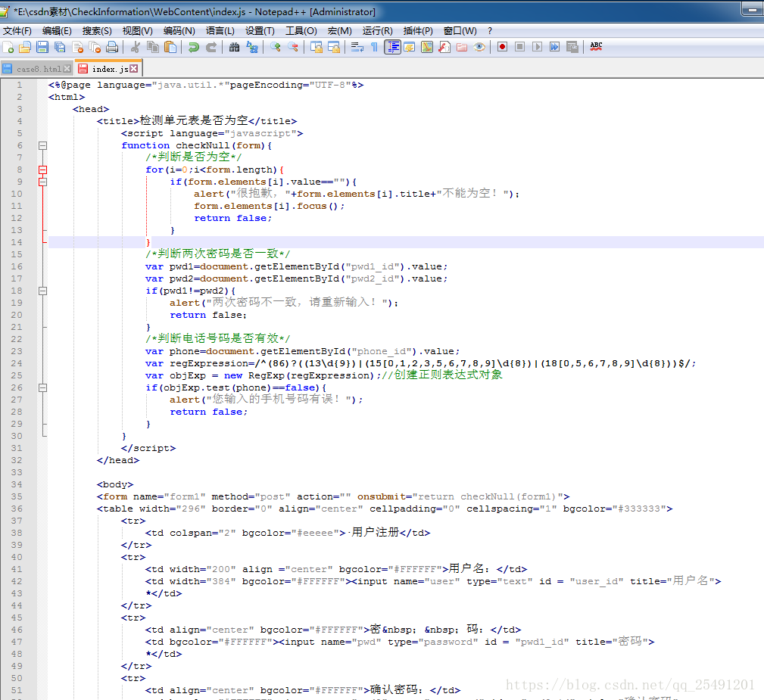Zoom out with magnifier minus icon

[x=293, y=47]
